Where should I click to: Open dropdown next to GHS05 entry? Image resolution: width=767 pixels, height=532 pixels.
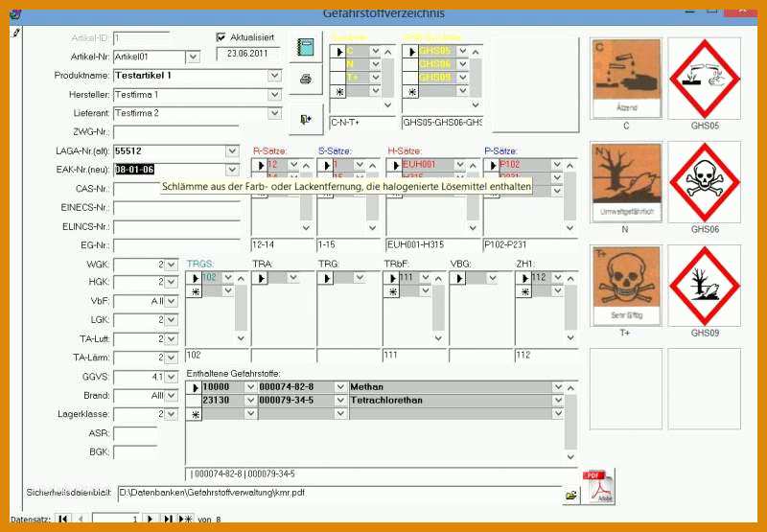point(462,51)
